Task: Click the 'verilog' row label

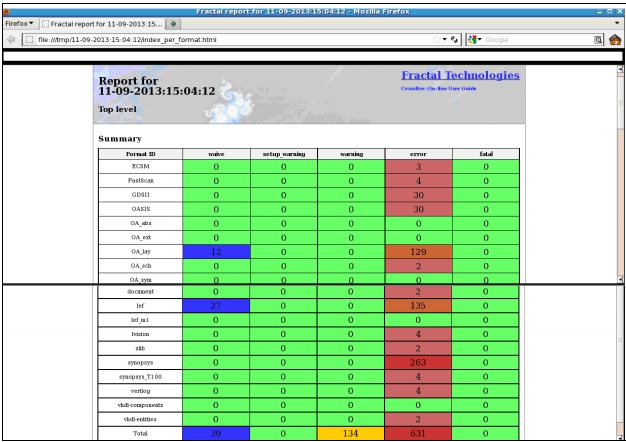Action: (x=140, y=391)
